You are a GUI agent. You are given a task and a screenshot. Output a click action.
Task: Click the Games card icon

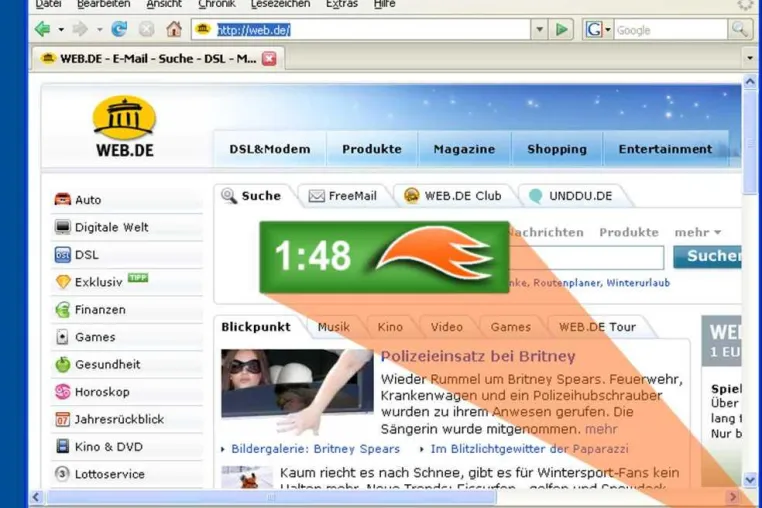point(62,337)
